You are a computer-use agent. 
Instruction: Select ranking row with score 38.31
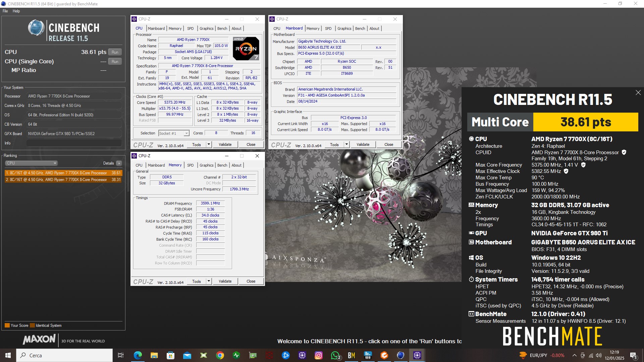(63, 180)
